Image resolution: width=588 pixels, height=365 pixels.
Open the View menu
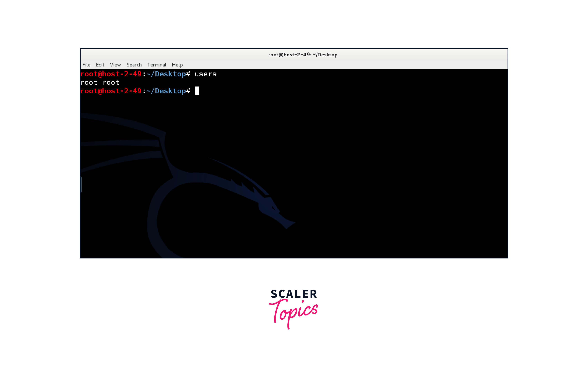tap(115, 65)
